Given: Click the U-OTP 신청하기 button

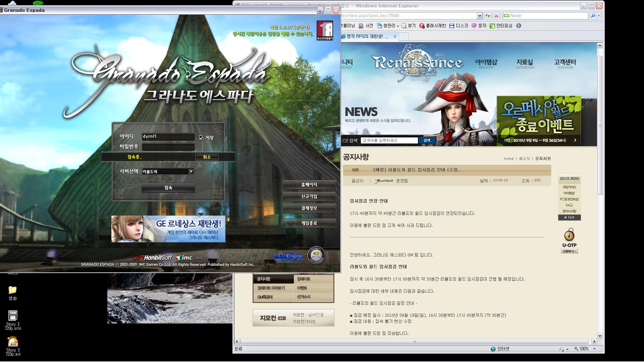Looking at the screenshot, I should coord(569,251).
